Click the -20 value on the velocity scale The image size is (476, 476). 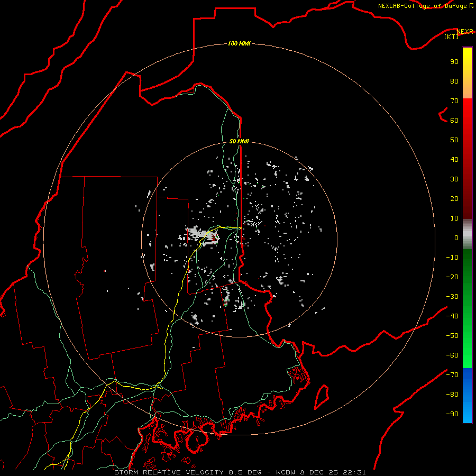tap(452, 277)
